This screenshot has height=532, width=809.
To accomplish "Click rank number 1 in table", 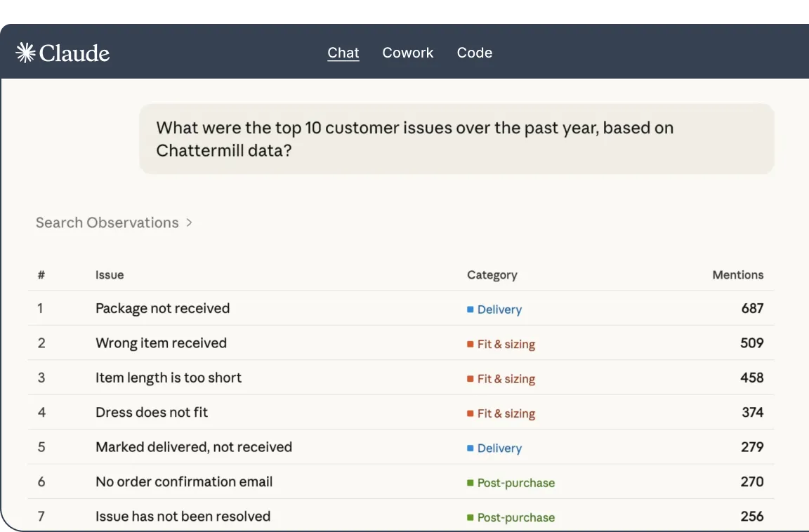I will tap(40, 308).
